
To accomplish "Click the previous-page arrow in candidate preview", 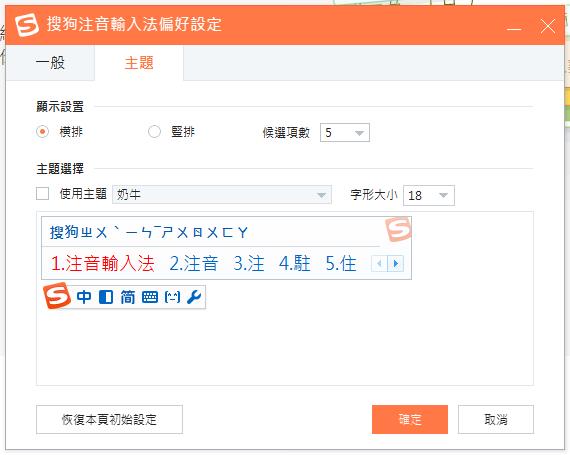I will pyautogui.click(x=380, y=263).
